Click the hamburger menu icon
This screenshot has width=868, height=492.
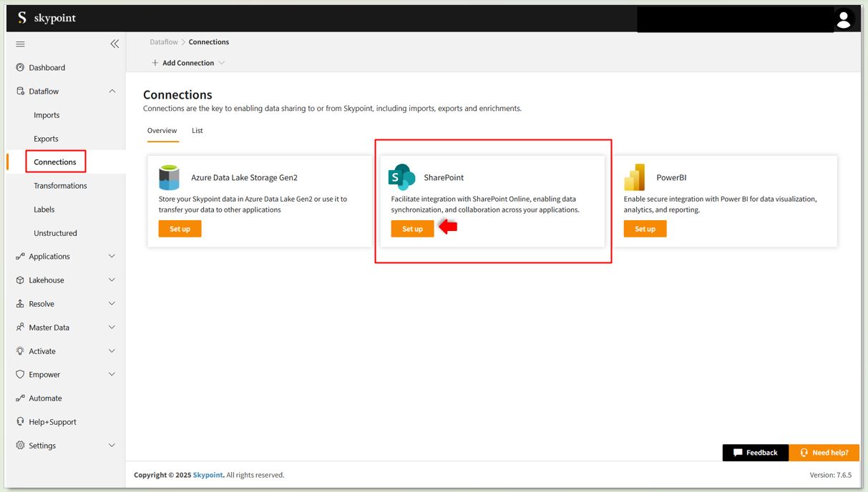(x=20, y=44)
